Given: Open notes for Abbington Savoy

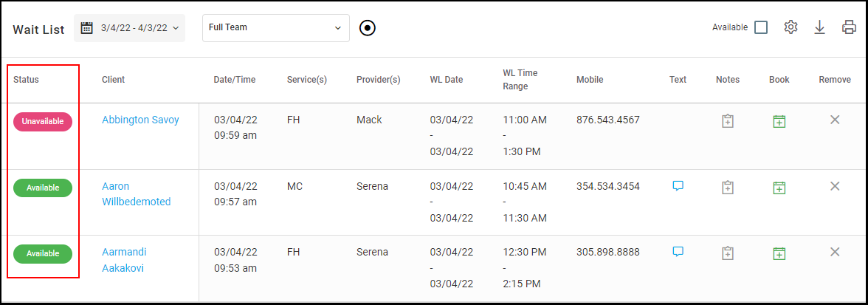Looking at the screenshot, I should click(728, 121).
